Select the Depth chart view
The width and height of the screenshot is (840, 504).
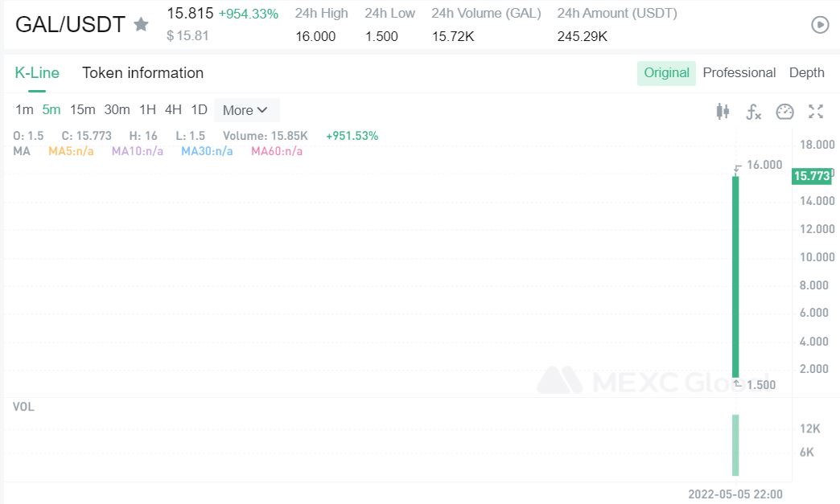(807, 73)
